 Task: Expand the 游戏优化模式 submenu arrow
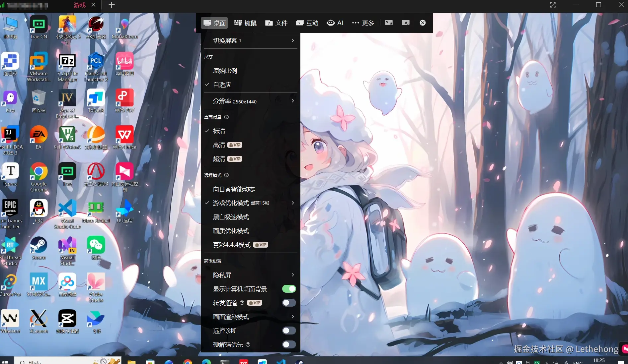292,203
